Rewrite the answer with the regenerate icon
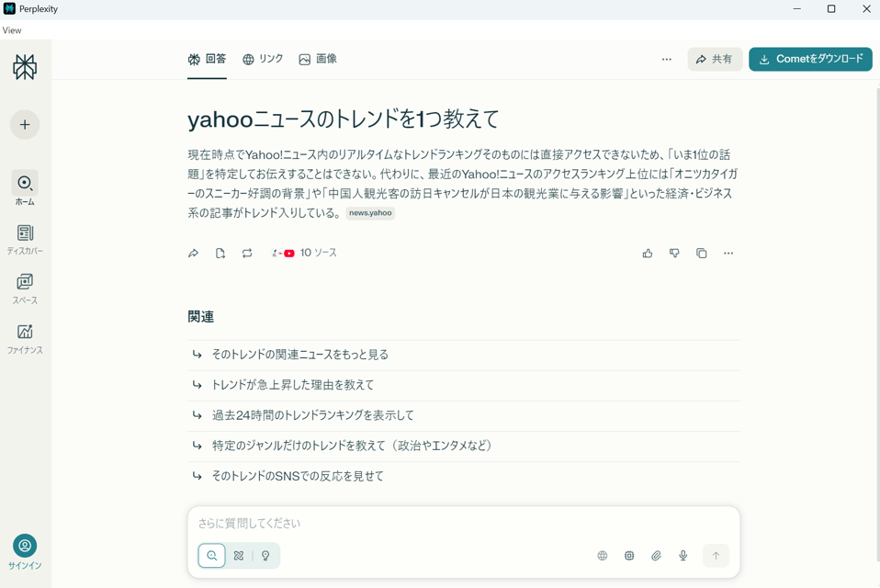 point(246,253)
